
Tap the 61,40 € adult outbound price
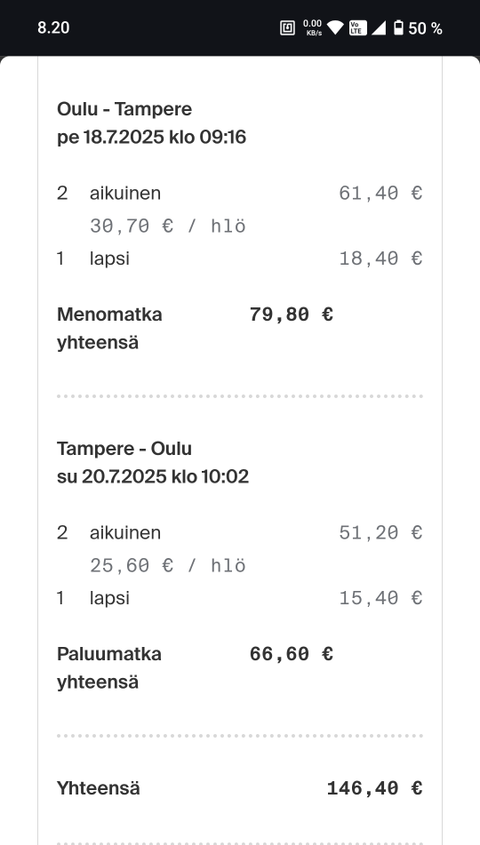(x=380, y=193)
